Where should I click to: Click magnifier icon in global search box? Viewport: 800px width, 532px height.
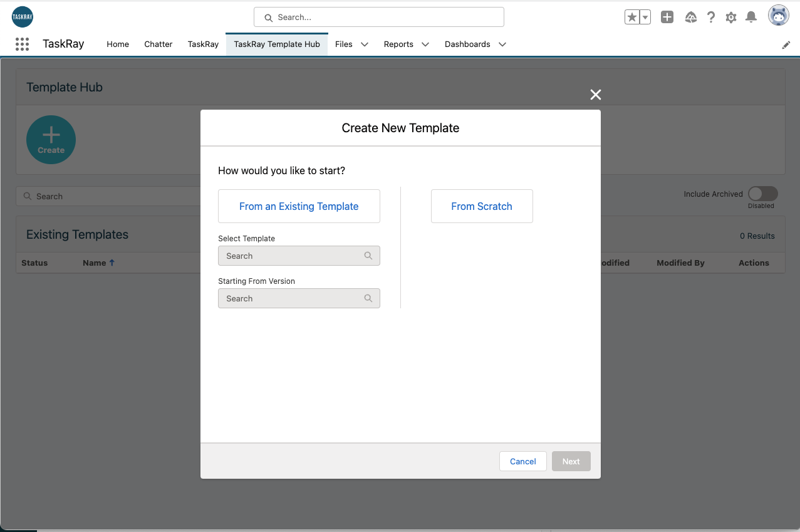pos(269,18)
